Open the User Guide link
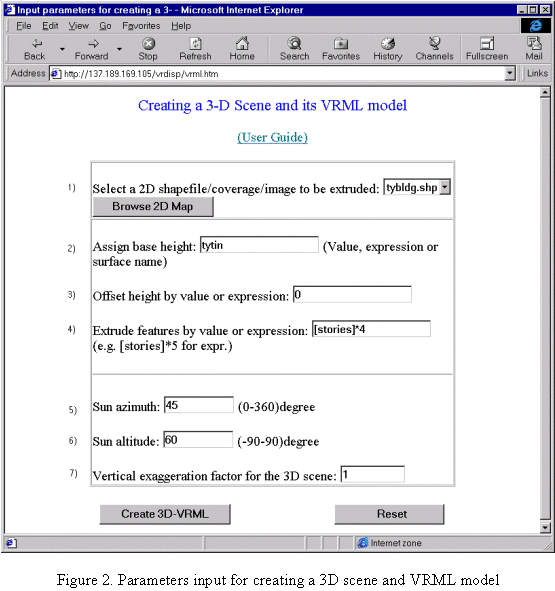 (x=272, y=138)
